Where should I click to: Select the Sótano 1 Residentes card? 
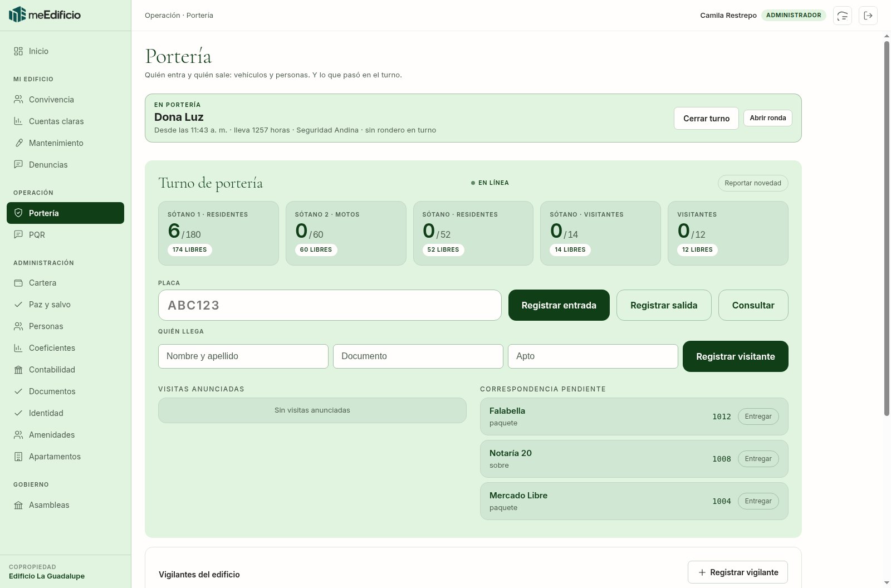(218, 233)
